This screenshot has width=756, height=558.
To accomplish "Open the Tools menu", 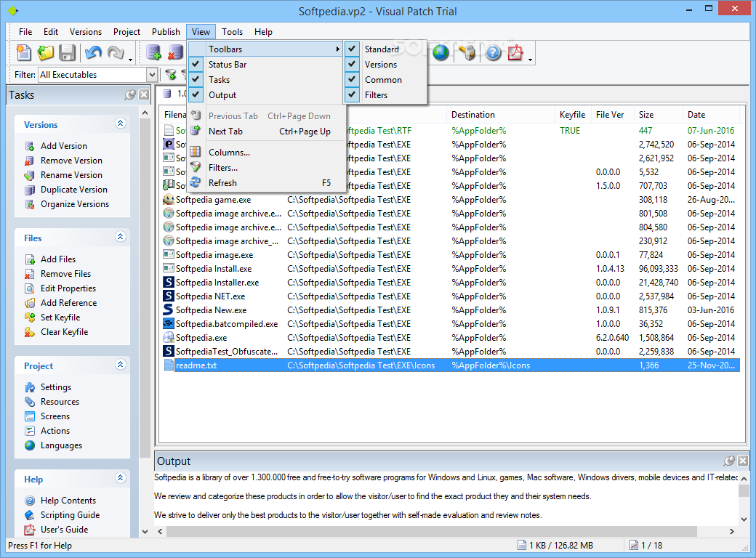I will coord(232,32).
